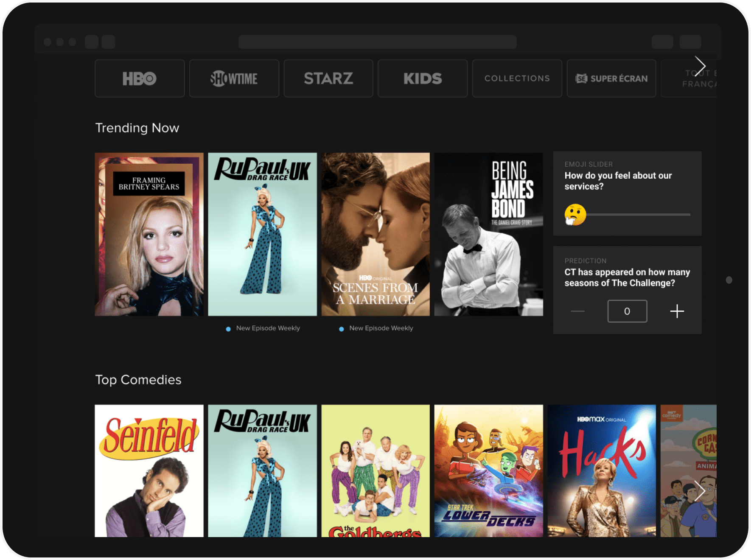Open the Super Écran channel tile
This screenshot has width=751, height=560.
(x=611, y=78)
